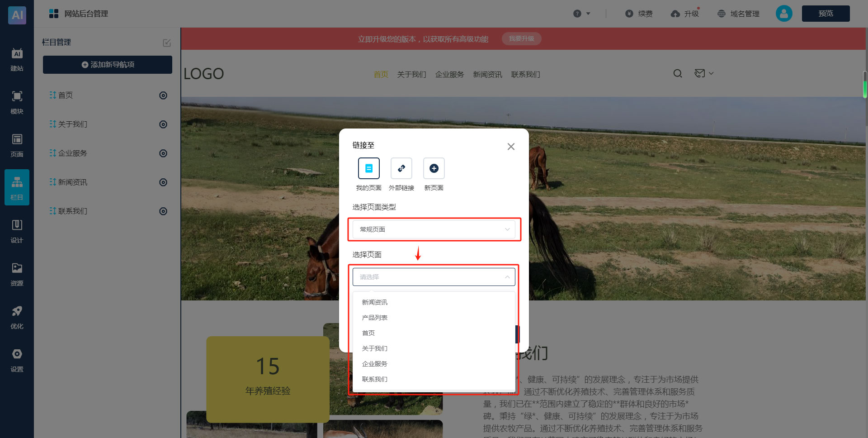Open the 建站 sidebar section
The height and width of the screenshot is (438, 868).
[17, 60]
